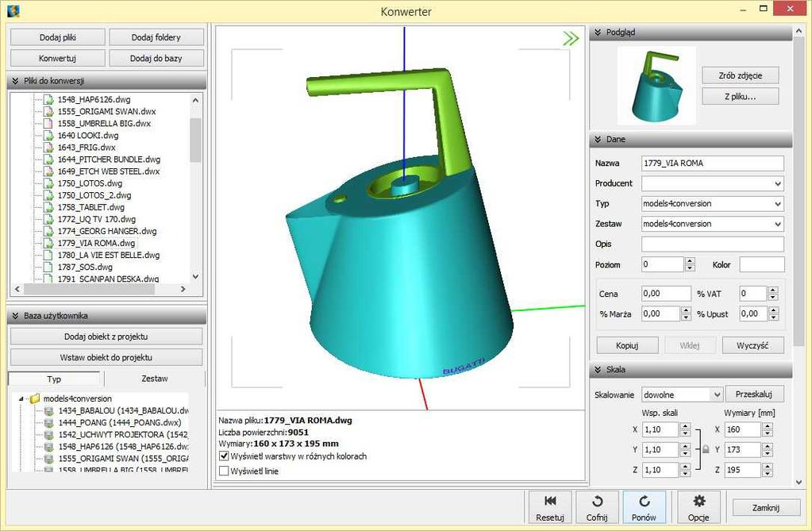Image resolution: width=812 pixels, height=531 pixels.
Task: Click the 1434_BABALOU object icon
Action: pyautogui.click(x=49, y=411)
